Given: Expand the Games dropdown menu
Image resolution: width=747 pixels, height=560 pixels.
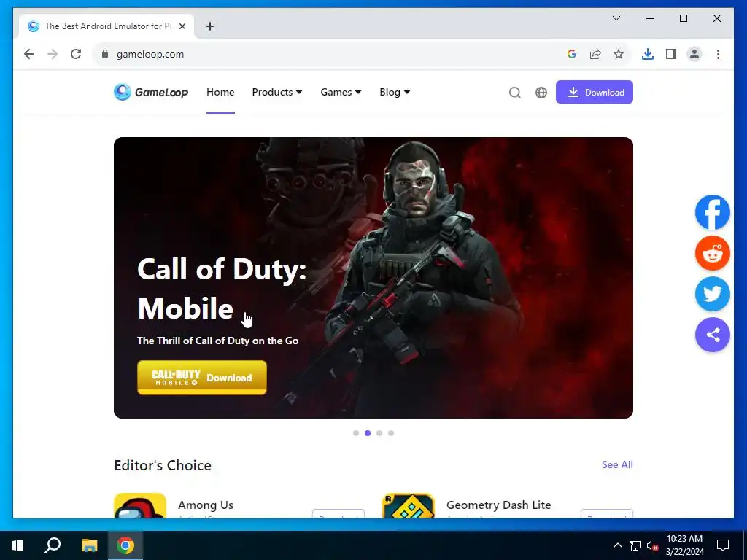Looking at the screenshot, I should tap(341, 92).
